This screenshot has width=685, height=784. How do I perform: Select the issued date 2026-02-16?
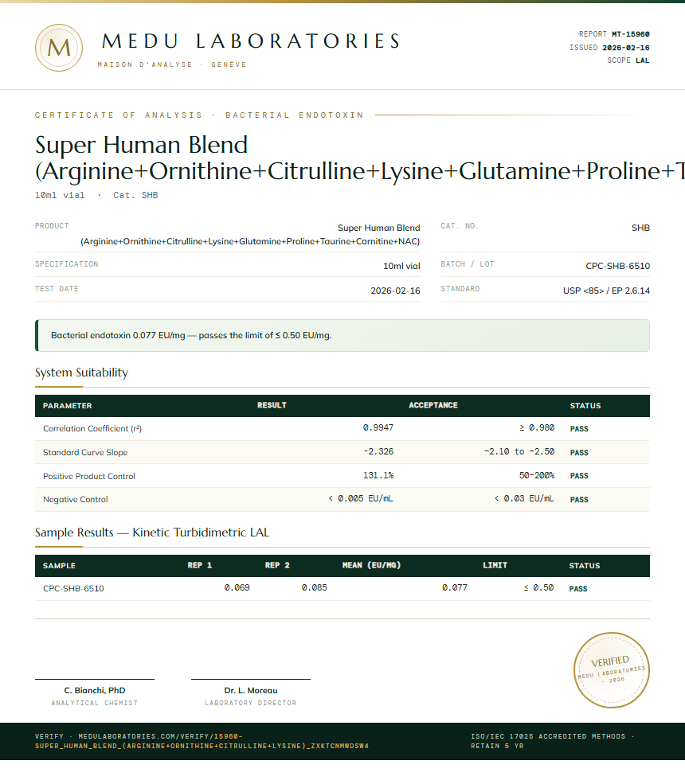pyautogui.click(x=626, y=48)
